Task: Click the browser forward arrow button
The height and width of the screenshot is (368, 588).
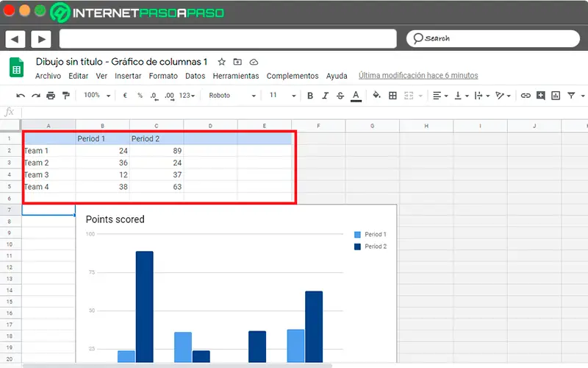Action: click(41, 39)
